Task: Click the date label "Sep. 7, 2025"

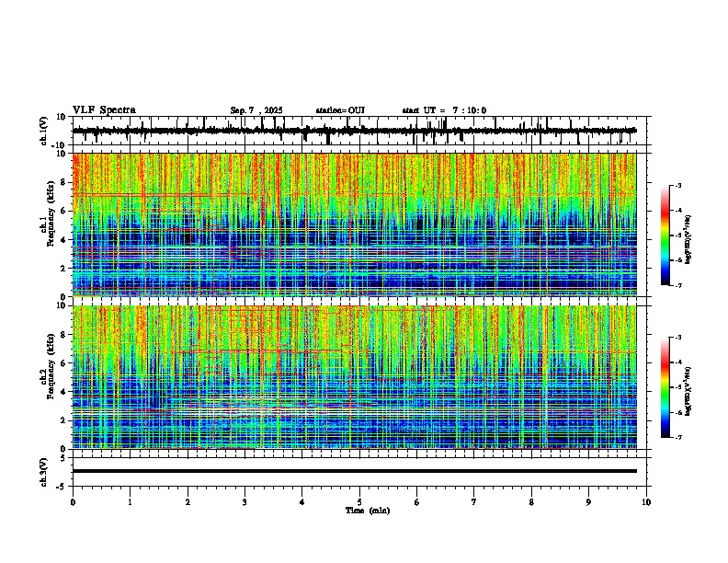Action: [256, 110]
